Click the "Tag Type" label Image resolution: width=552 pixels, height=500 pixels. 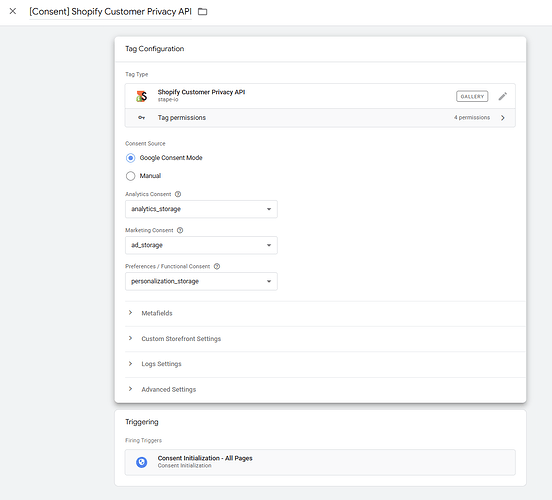click(x=137, y=74)
